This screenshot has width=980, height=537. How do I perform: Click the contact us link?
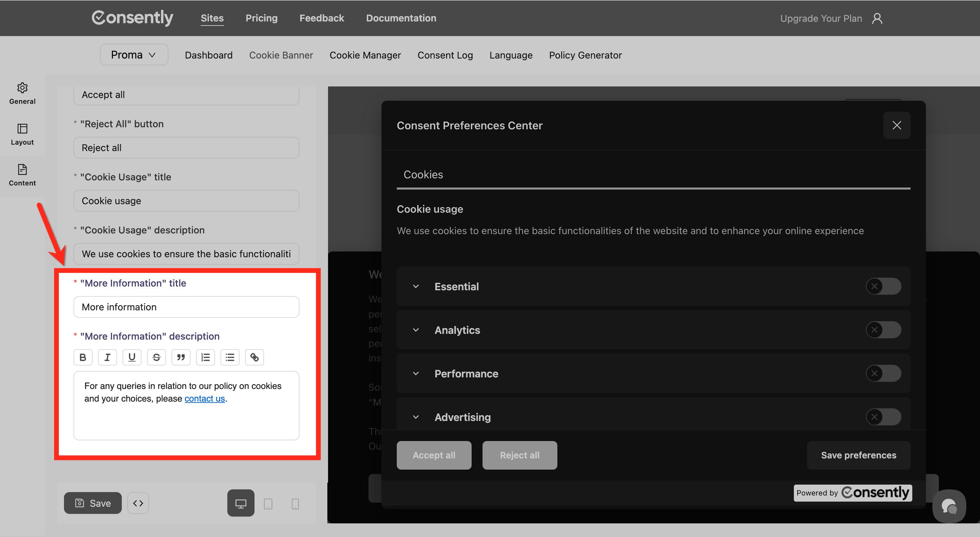[204, 398]
